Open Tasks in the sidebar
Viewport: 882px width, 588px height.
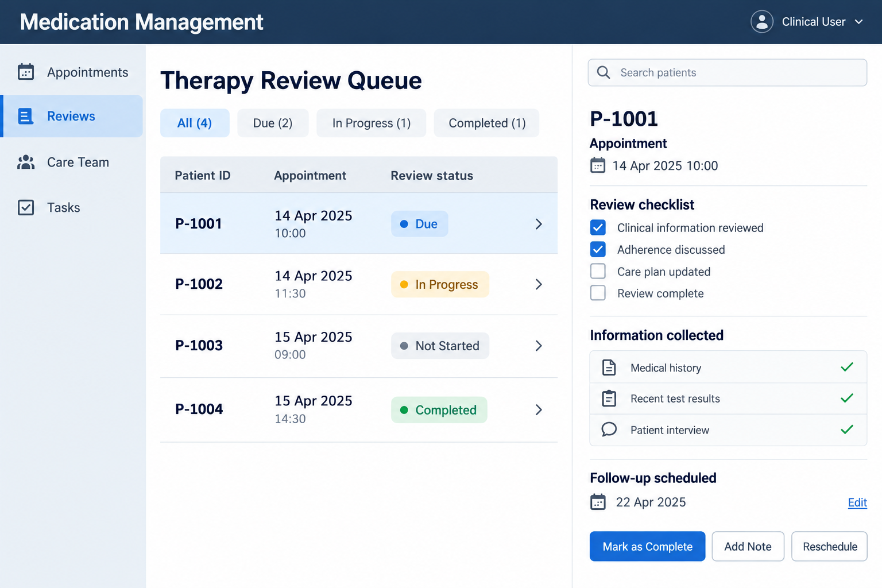73,207
